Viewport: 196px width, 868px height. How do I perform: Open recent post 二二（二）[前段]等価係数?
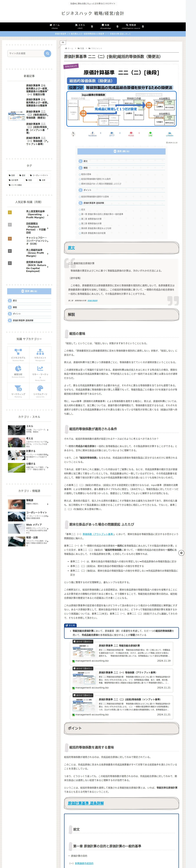29,128
